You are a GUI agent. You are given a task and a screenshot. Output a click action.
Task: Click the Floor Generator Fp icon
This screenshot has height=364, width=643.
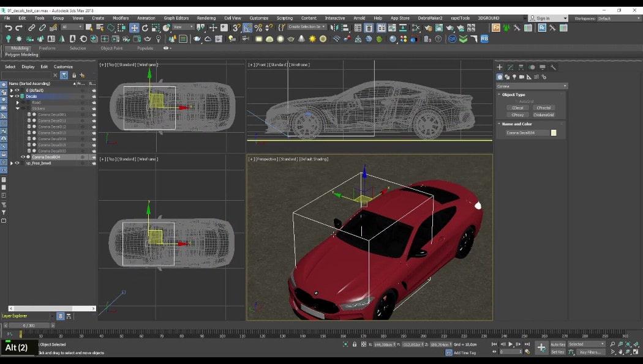tap(496, 28)
